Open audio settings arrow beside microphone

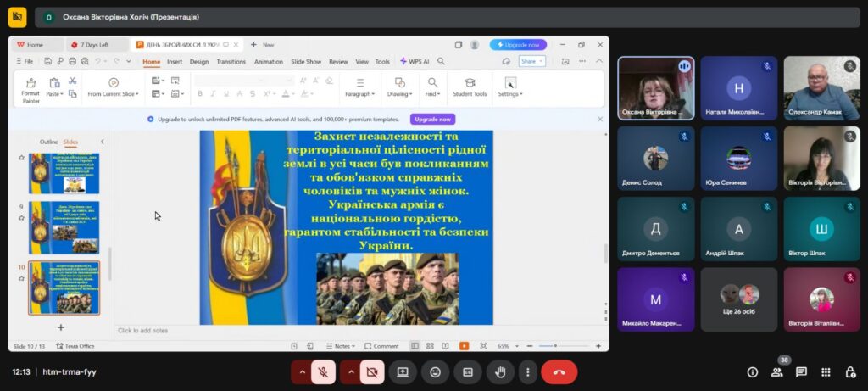tap(301, 371)
